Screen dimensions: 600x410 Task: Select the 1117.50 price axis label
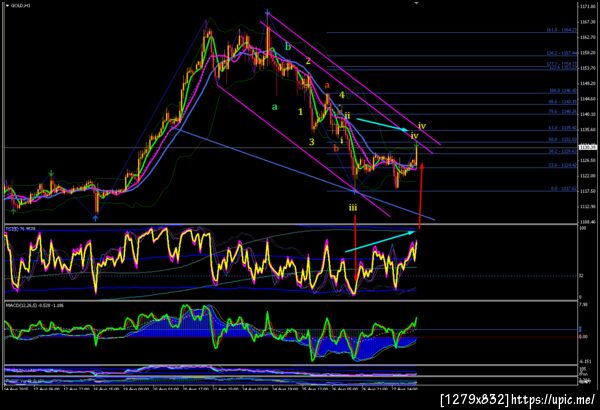tap(588, 191)
